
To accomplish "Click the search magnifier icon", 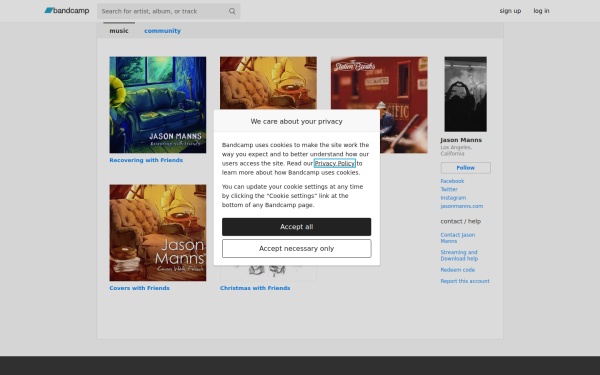I will pos(232,11).
